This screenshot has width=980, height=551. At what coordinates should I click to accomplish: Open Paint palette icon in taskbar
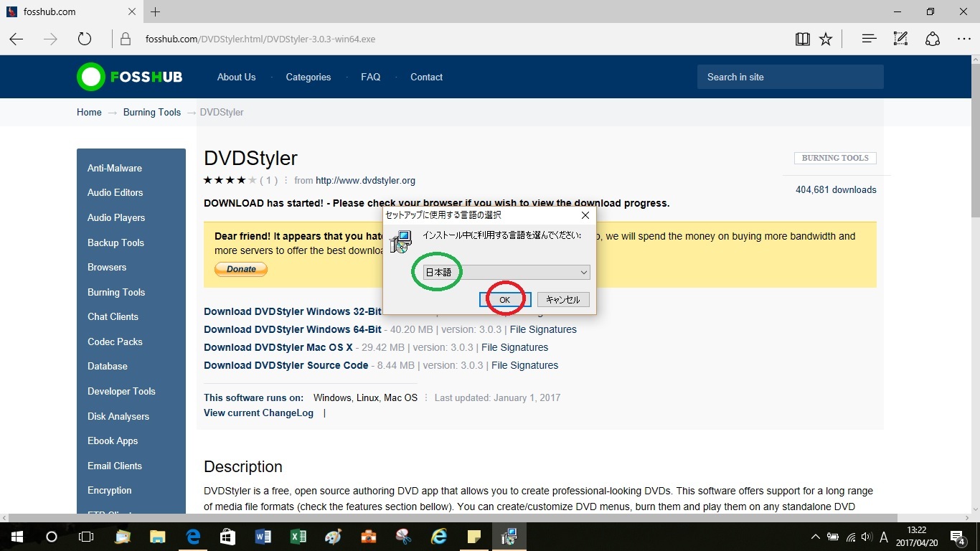[334, 537]
